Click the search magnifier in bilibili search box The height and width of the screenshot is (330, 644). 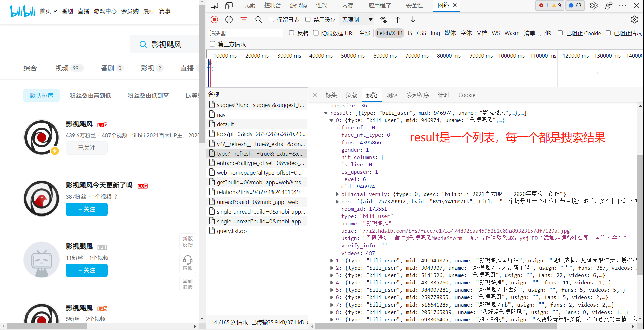[x=143, y=44]
